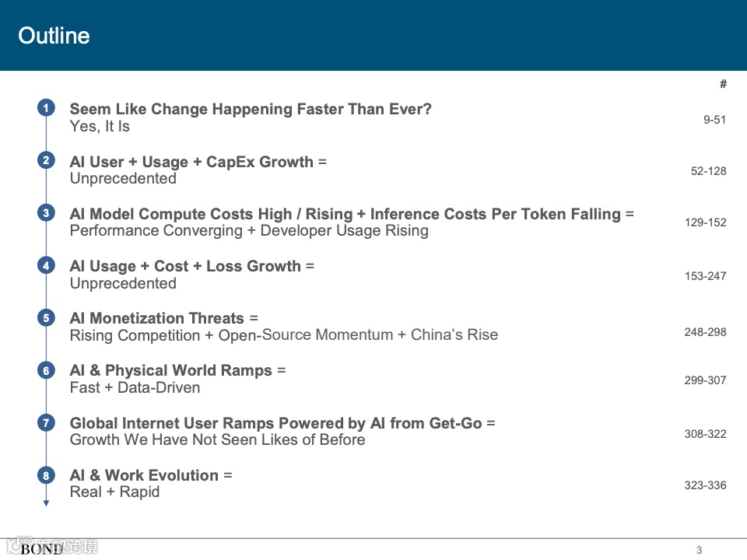747x560 pixels.
Task: Open 'Seem Like Change Happening Faster Than Ever?' section
Action: click(251, 109)
